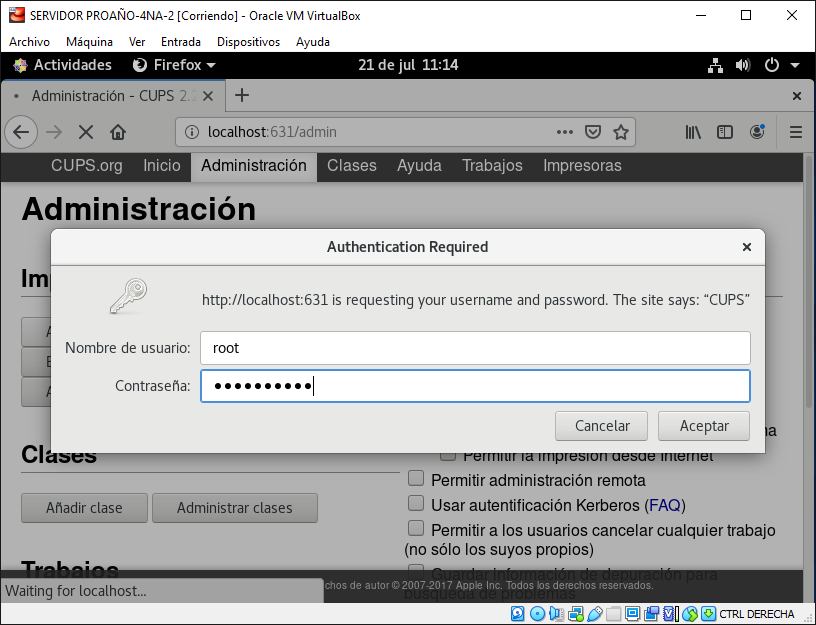Open a new Firefox tab

(x=242, y=95)
